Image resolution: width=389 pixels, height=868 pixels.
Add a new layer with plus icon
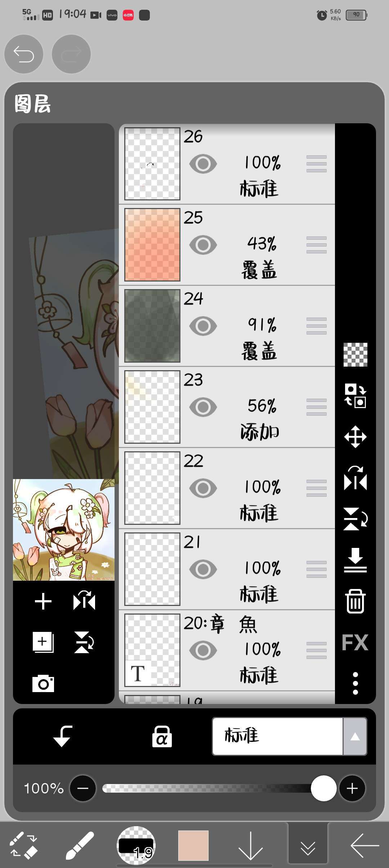pos(43,602)
